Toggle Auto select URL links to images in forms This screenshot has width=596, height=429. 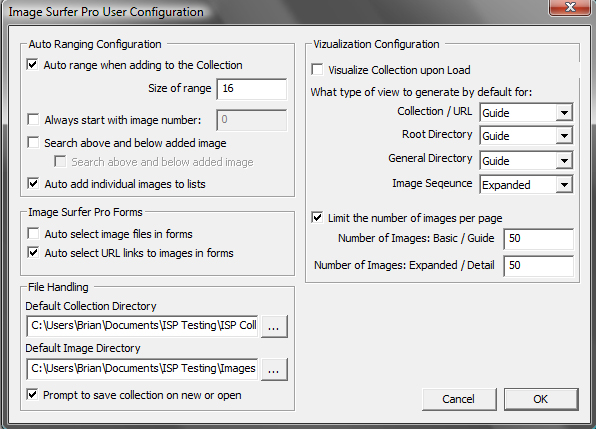tap(33, 253)
